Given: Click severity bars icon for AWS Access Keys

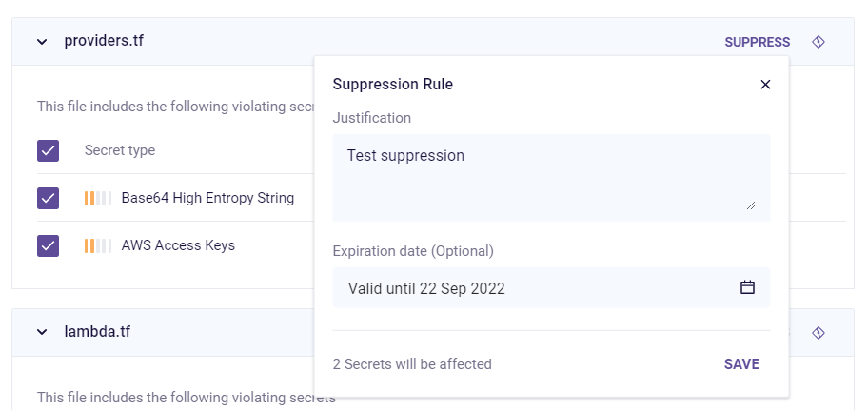Looking at the screenshot, I should click(97, 245).
